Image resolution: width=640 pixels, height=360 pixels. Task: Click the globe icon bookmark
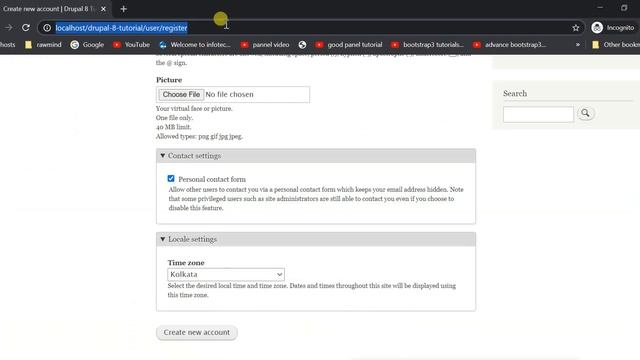tap(302, 44)
